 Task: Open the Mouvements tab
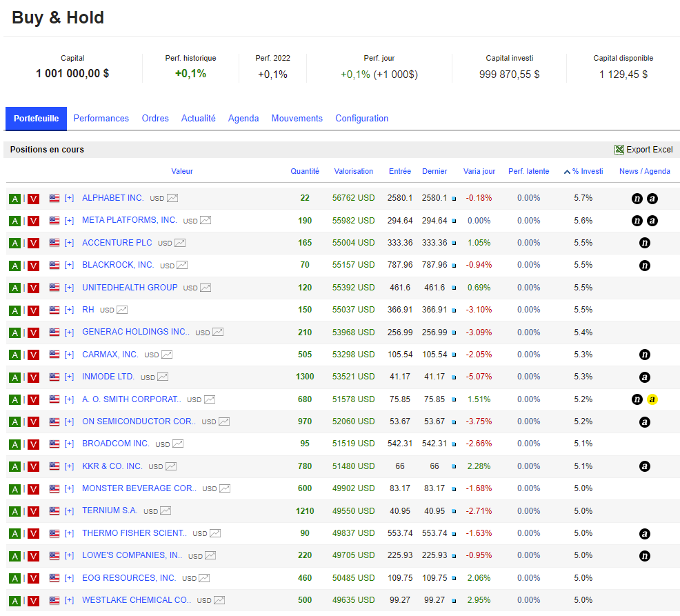click(x=297, y=119)
